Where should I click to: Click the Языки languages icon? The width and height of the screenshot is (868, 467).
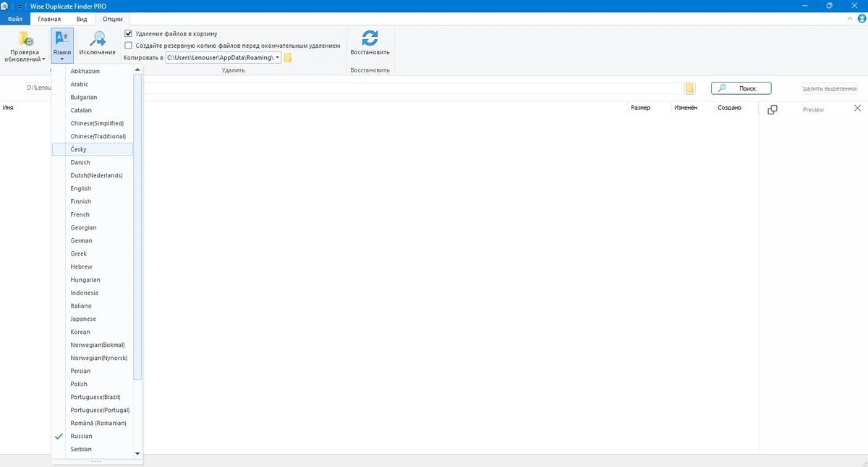(62, 39)
